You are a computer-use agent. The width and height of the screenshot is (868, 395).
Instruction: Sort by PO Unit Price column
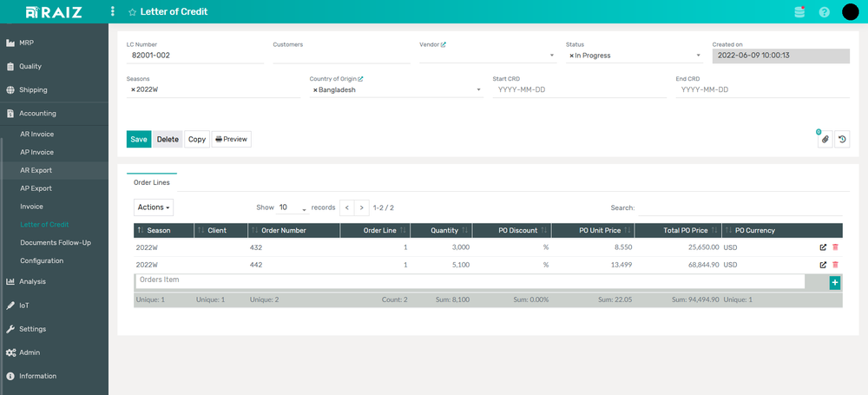pos(593,230)
